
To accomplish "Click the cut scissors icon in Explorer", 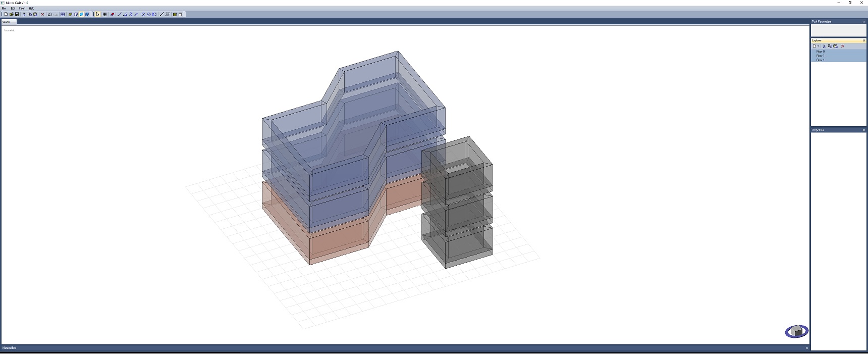I will click(824, 46).
